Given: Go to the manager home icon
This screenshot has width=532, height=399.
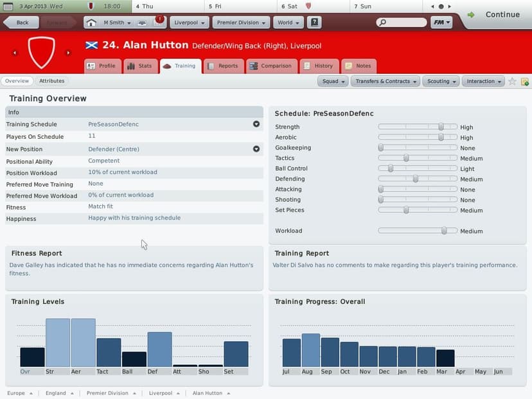Looking at the screenshot, I should (91, 22).
